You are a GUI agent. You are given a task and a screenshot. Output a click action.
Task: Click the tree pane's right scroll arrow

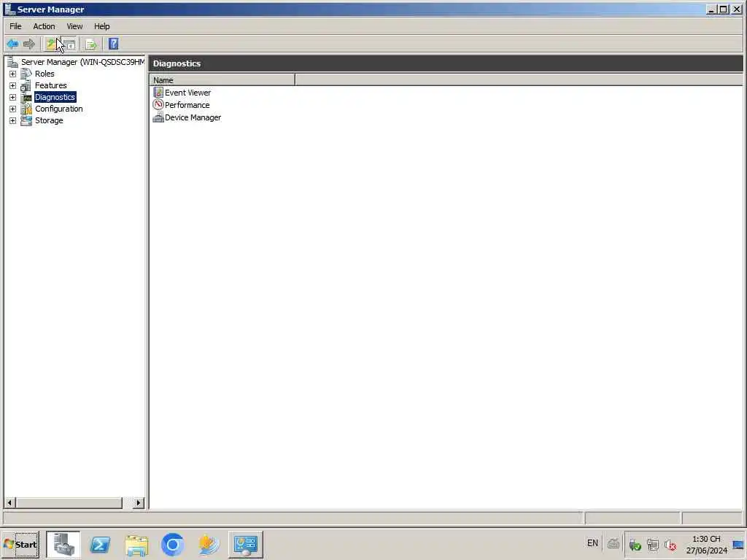139,502
